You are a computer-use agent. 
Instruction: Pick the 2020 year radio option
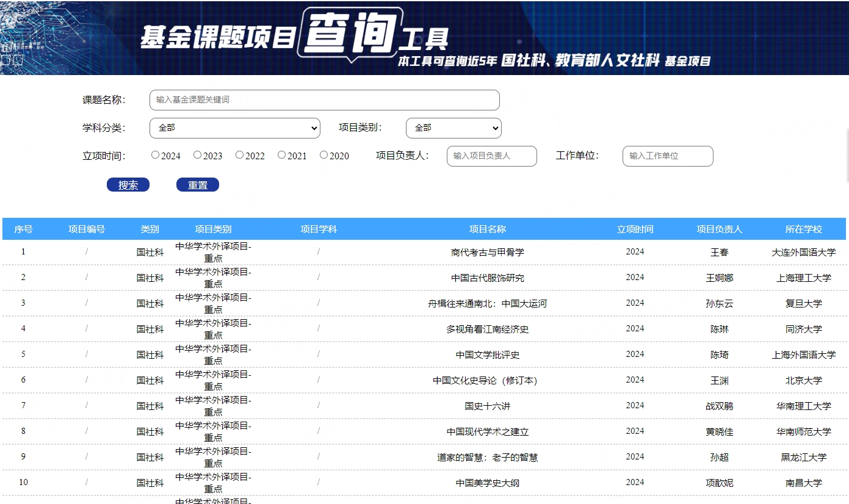pos(324,155)
